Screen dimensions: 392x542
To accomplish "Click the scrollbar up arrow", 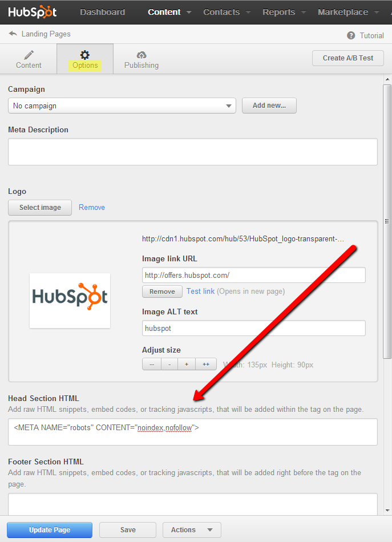I will tap(387, 79).
